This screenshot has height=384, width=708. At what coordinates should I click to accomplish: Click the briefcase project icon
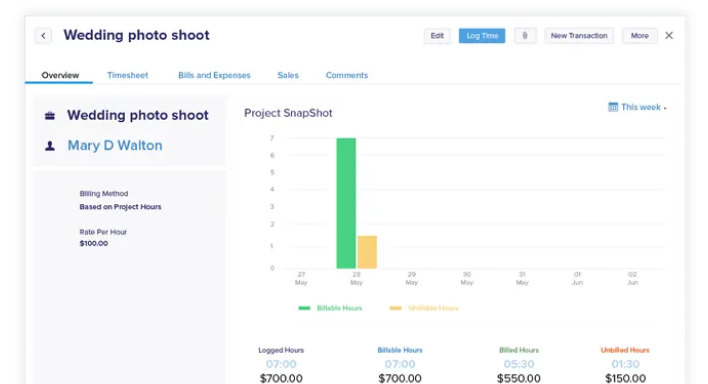point(50,116)
